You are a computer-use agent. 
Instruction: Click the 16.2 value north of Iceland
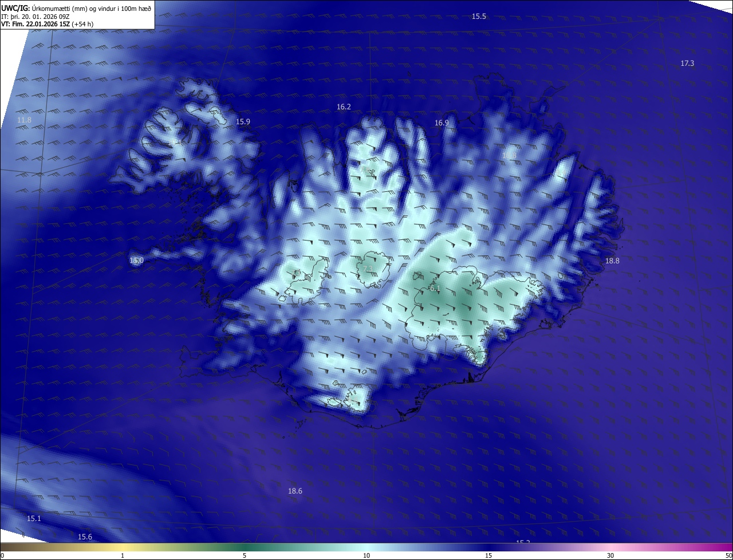344,107
